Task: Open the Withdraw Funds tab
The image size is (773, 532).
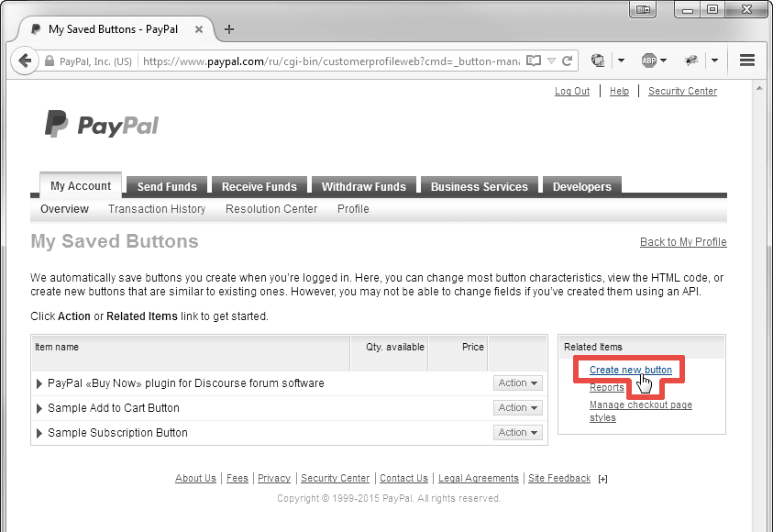Action: (x=364, y=187)
